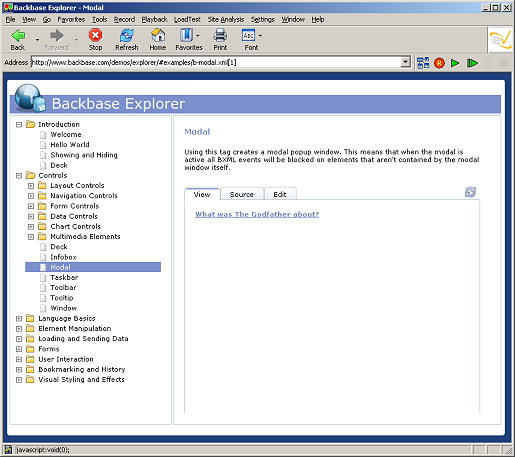The height and width of the screenshot is (457, 515).
Task: Collapse the Controls tree node
Action: coord(19,176)
